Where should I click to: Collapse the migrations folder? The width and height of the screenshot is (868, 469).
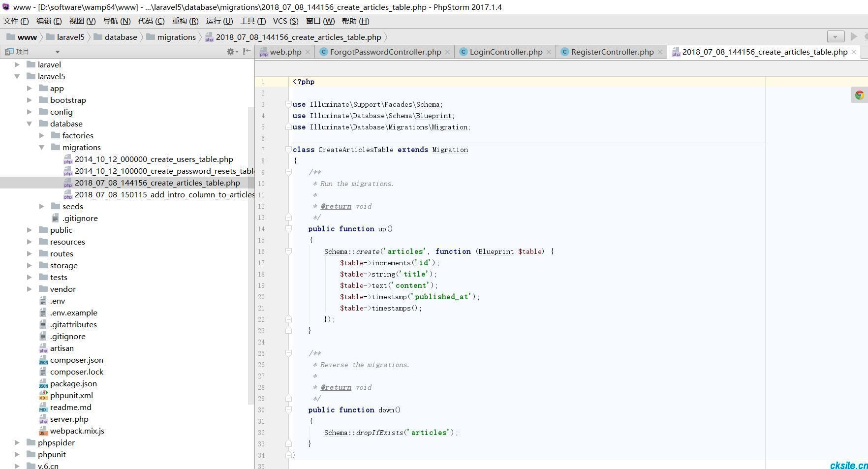42,147
